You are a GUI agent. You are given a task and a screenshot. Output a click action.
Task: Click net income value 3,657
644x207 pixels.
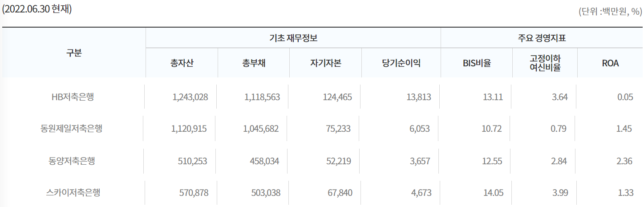point(420,161)
